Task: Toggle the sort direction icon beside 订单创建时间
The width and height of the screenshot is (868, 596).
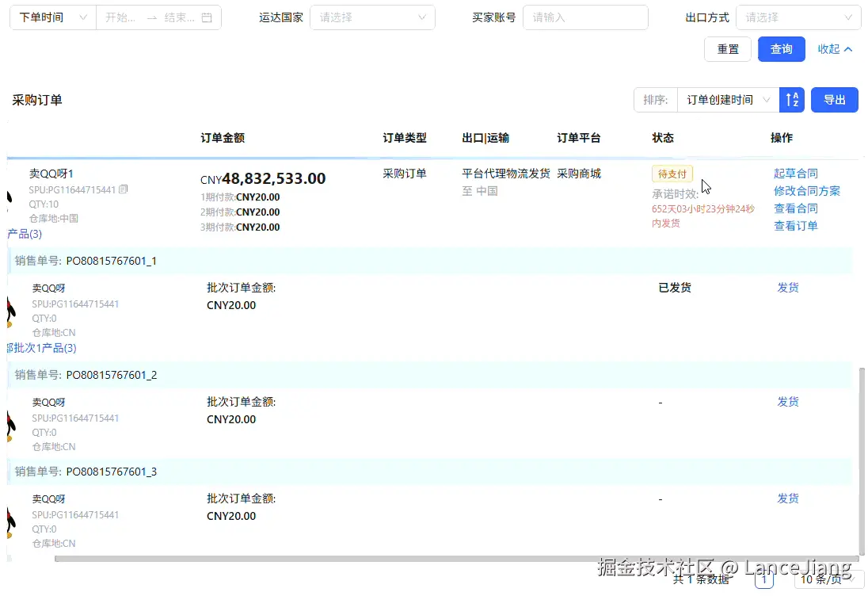Action: (x=792, y=99)
